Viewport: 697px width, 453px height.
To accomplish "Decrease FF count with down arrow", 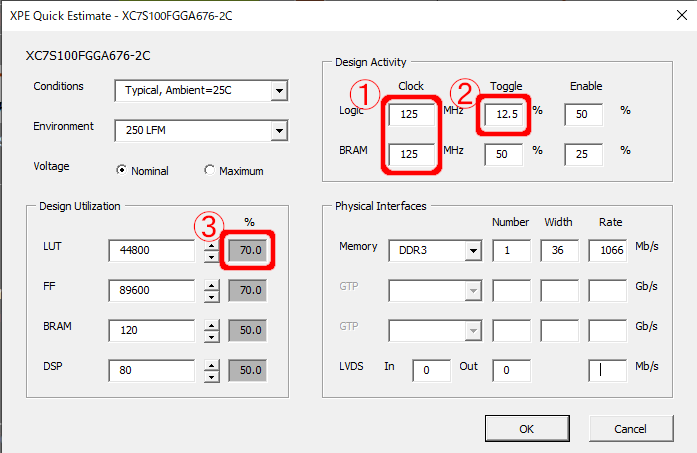I will 212,297.
